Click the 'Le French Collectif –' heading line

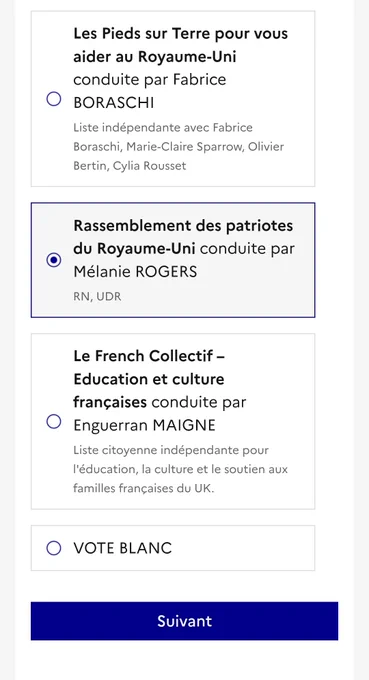coord(149,356)
